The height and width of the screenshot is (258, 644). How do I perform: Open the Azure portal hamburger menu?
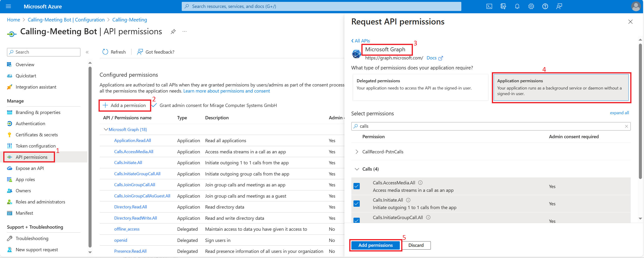pyautogui.click(x=8, y=6)
